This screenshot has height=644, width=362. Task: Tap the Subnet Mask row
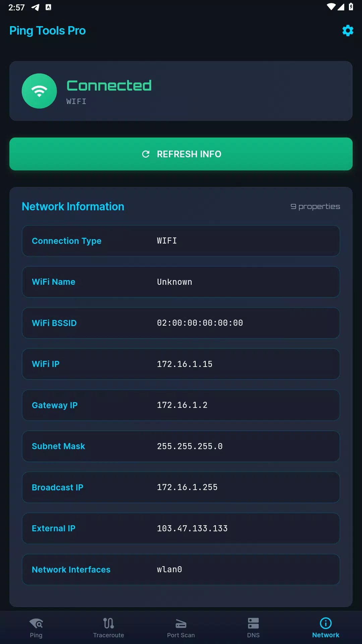[181, 446]
